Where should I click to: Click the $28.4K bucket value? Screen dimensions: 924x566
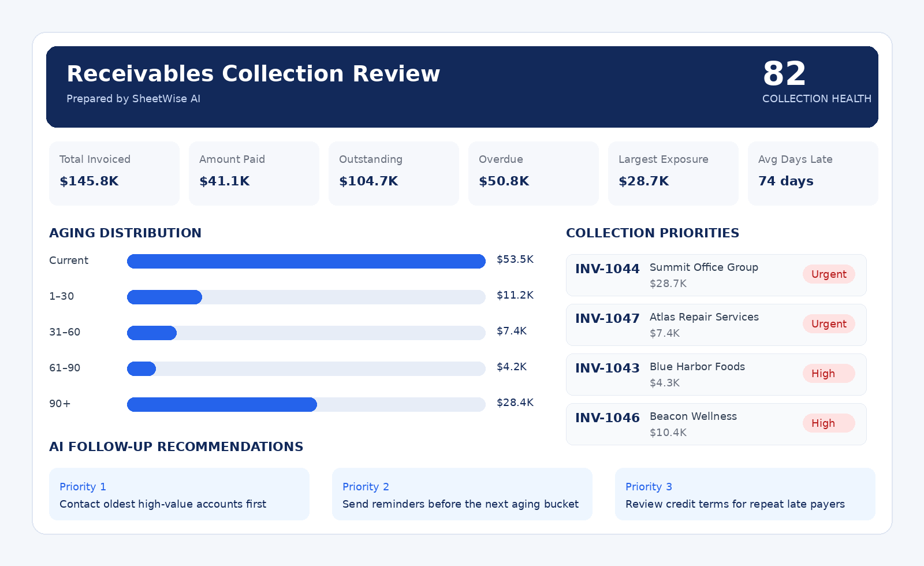point(515,403)
